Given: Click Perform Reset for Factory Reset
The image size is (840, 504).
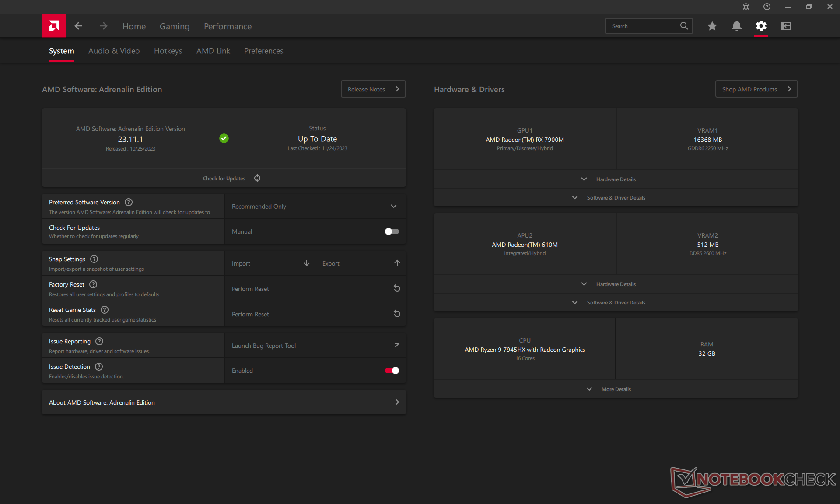Looking at the screenshot, I should point(250,289).
